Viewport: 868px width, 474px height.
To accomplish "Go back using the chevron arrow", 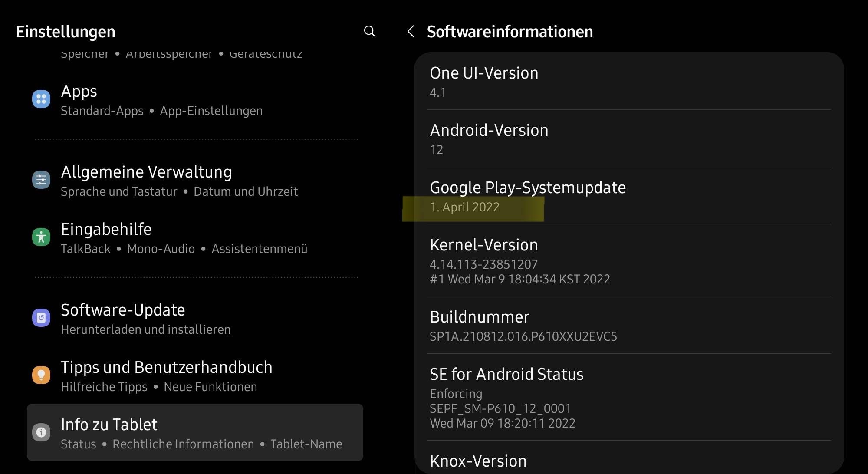I will [x=411, y=31].
